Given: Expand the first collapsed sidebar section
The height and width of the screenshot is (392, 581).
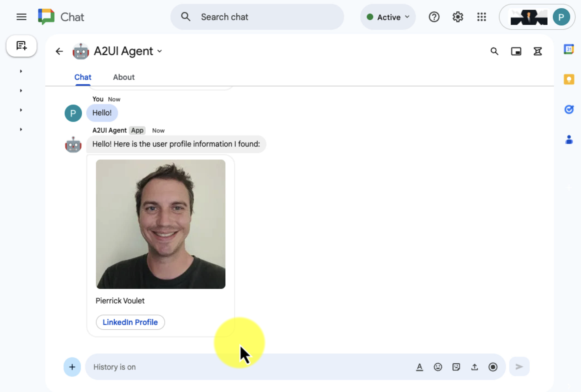Looking at the screenshot, I should click(21, 71).
